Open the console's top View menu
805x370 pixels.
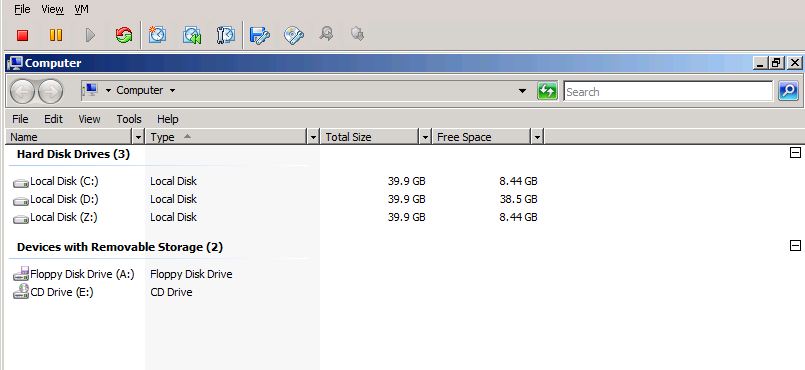coord(52,9)
